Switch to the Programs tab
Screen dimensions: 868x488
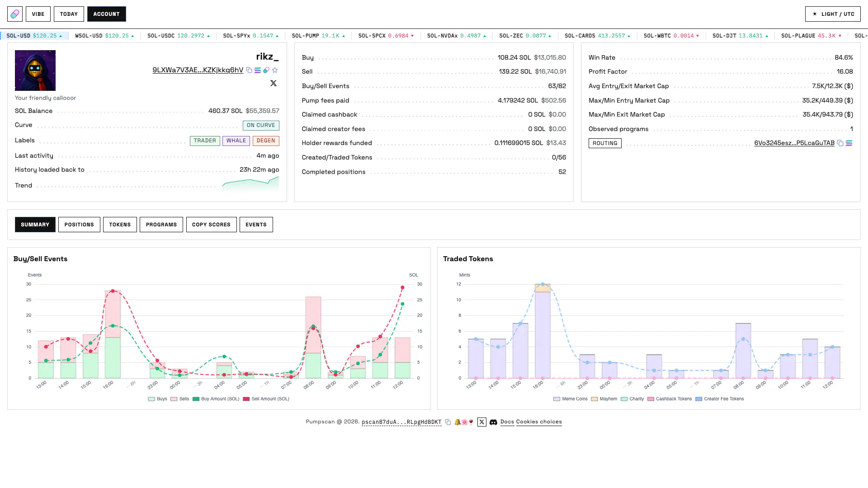tap(161, 225)
